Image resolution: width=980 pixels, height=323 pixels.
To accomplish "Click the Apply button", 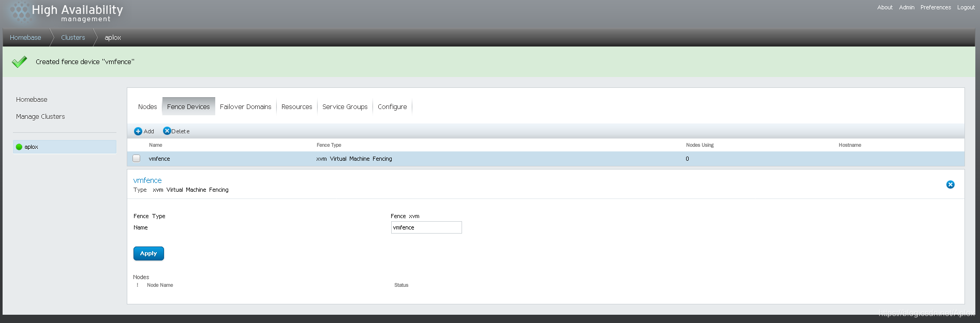I will pyautogui.click(x=149, y=253).
